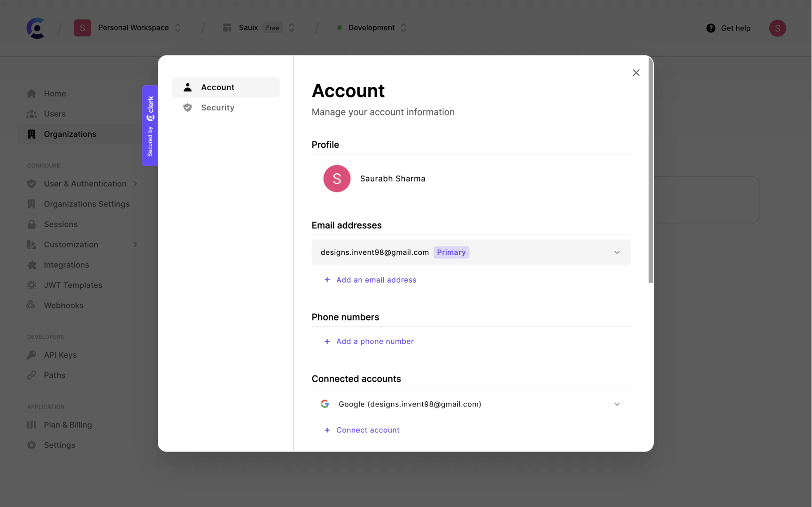The image size is (812, 507).
Task: Click Connect account under Connected accounts
Action: coord(367,430)
